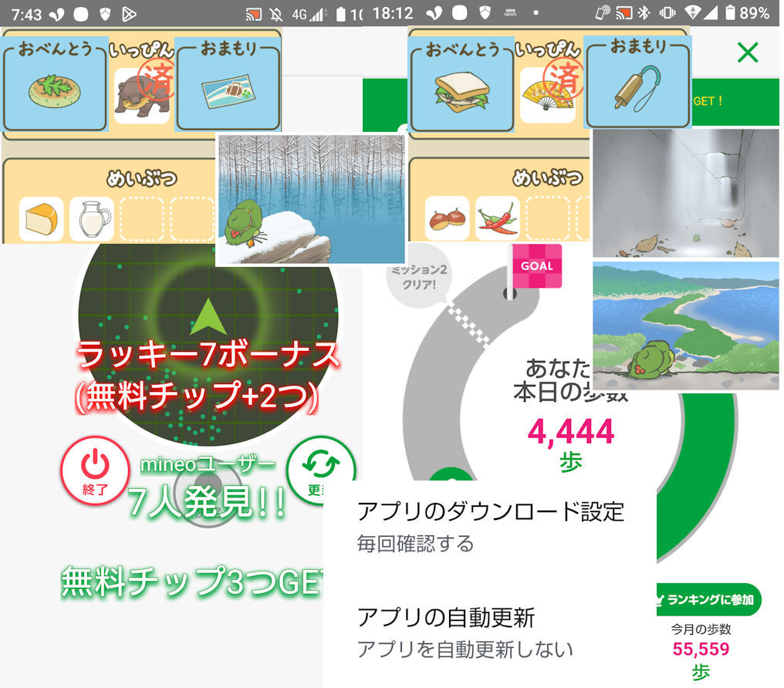This screenshot has width=784, height=688.
Task: Tap the empty めいぶつ slot after chili peppers
Action: [x=548, y=219]
